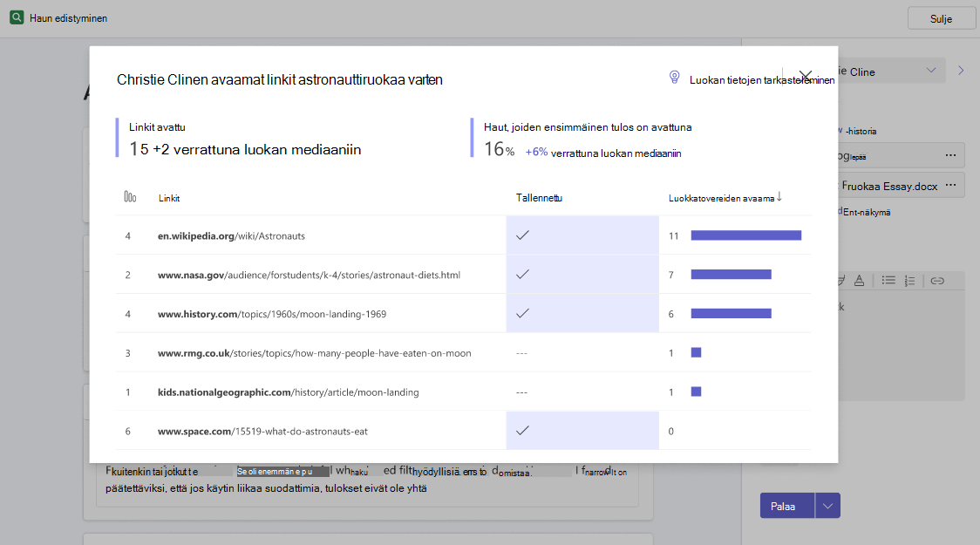Click the Linkit avattu statistic
Viewport: 980px width, 545px height.
[x=245, y=139]
